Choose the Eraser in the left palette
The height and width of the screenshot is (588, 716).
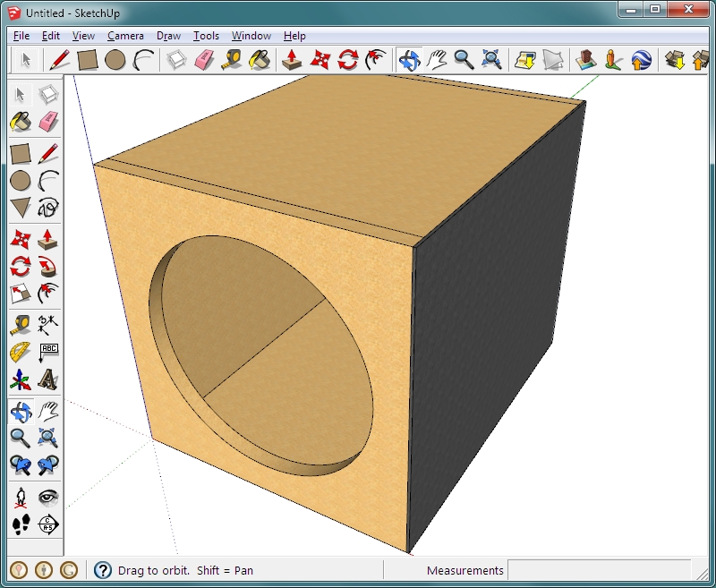48,122
